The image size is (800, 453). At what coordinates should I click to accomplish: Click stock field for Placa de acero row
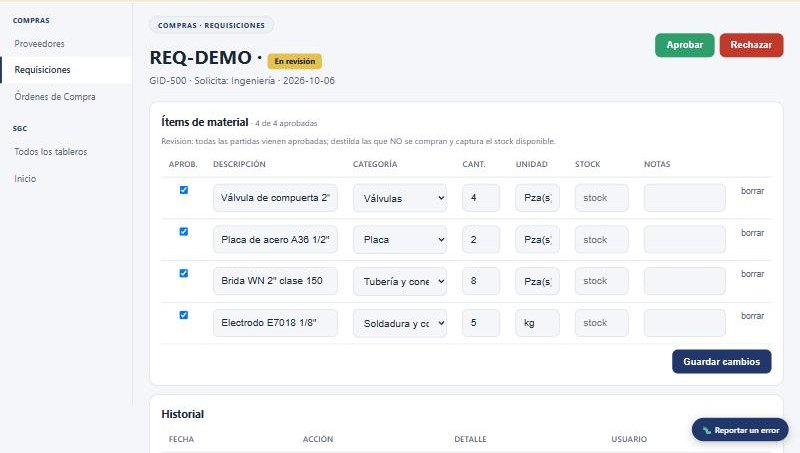[602, 240]
